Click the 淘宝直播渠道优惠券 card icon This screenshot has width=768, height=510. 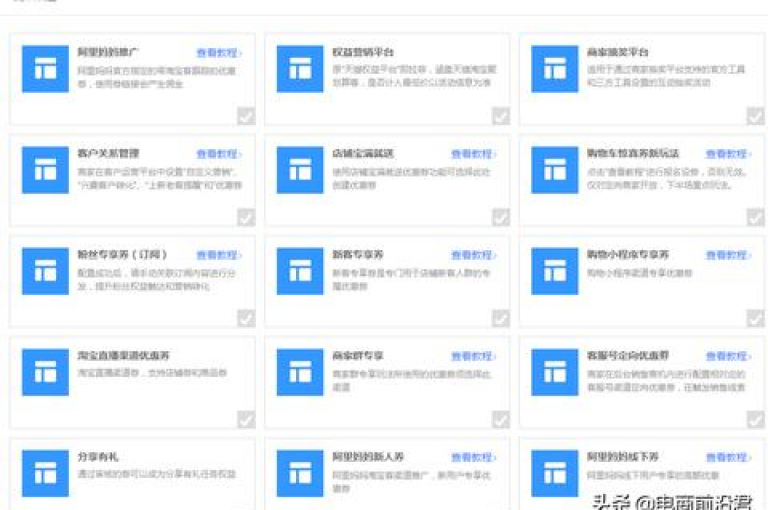(45, 372)
